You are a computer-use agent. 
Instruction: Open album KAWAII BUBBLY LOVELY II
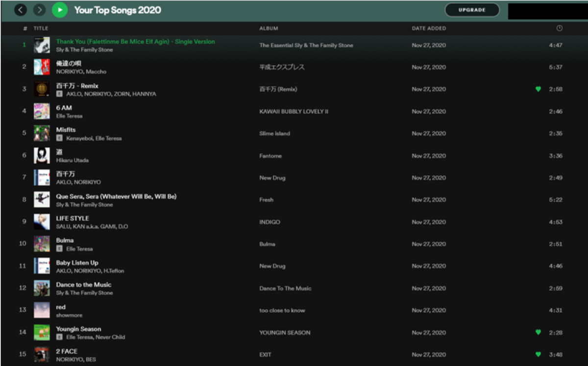click(294, 111)
